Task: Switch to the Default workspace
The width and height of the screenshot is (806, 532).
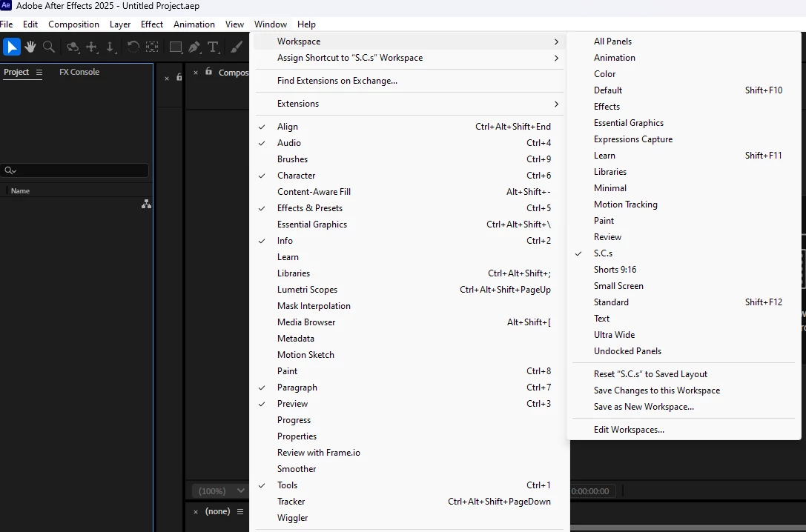Action: click(x=684, y=90)
